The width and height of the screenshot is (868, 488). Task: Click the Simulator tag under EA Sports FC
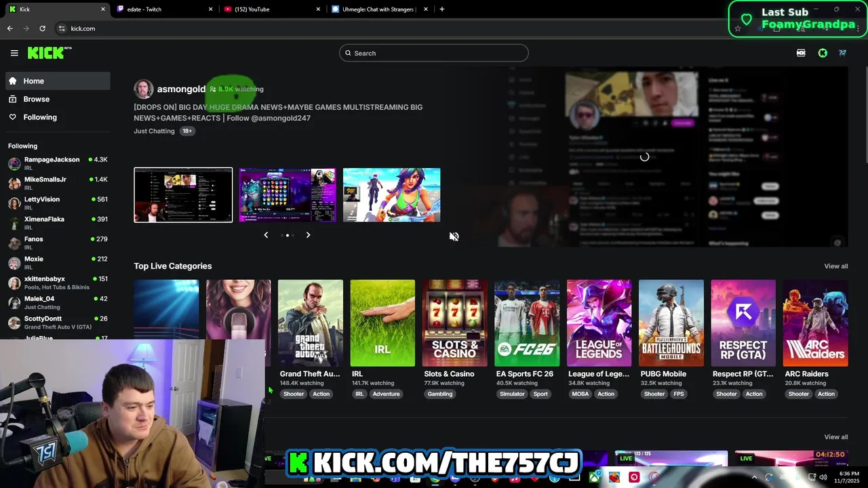(512, 394)
